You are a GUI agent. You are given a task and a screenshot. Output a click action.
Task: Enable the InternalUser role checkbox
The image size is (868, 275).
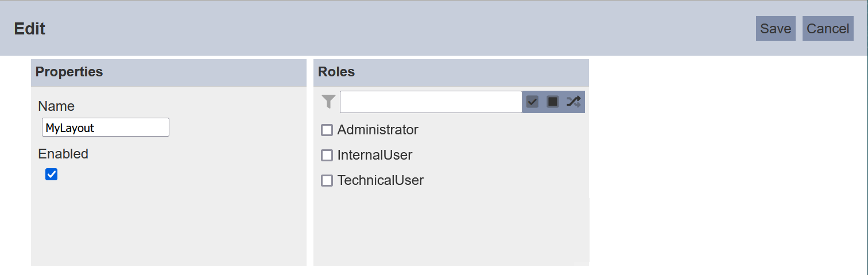click(327, 156)
